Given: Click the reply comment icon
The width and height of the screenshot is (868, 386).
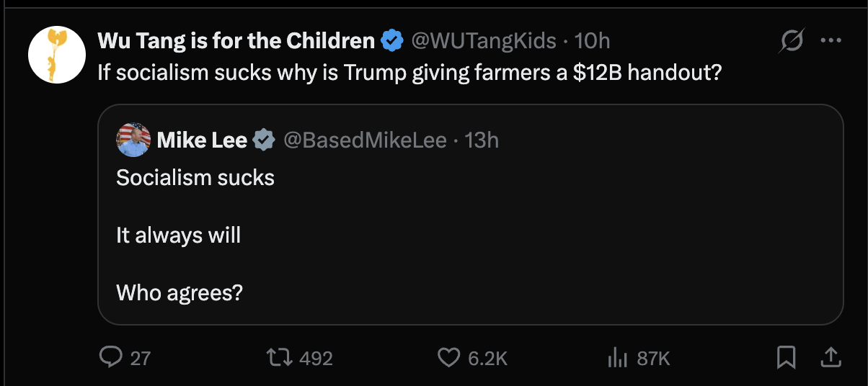Looking at the screenshot, I should [110, 357].
